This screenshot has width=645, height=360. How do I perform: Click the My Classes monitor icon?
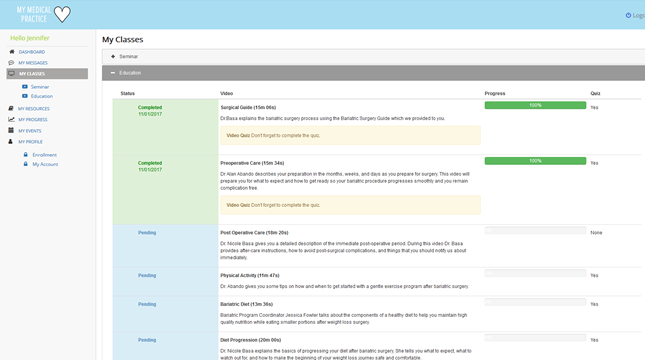12,74
